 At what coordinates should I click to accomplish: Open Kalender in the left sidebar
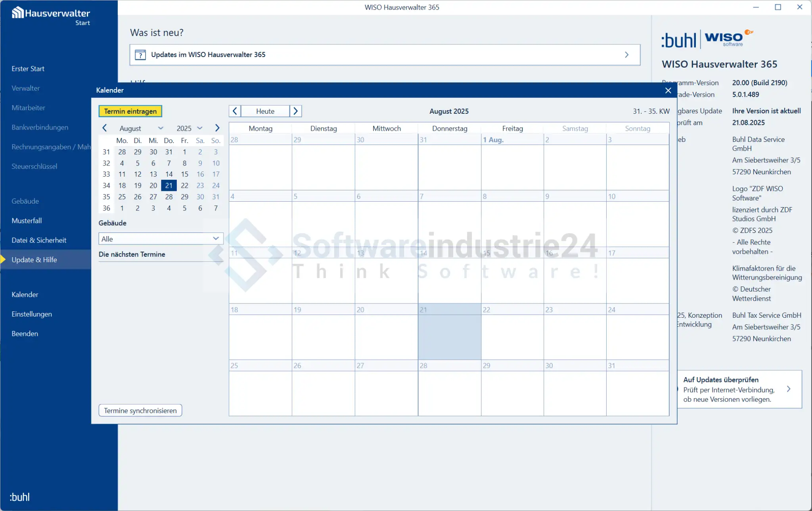(x=25, y=294)
